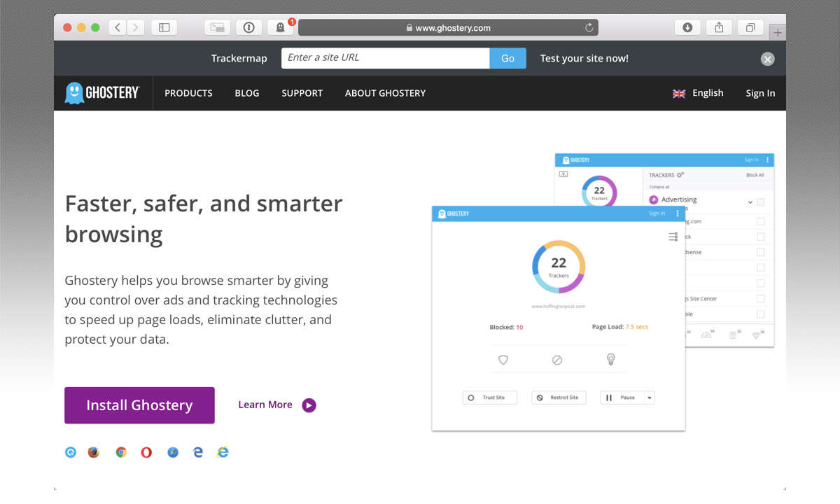Open the Ghostery extension icon in Safari's toolbar

280,27
